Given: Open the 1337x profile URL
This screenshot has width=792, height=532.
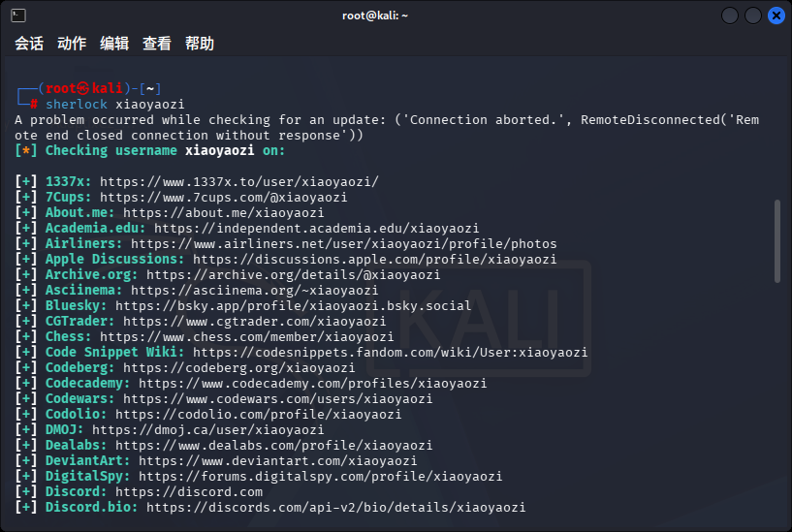Looking at the screenshot, I should pyautogui.click(x=238, y=182).
